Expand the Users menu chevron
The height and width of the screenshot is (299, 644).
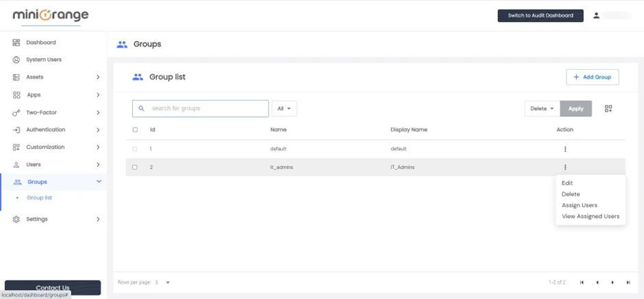pyautogui.click(x=98, y=164)
